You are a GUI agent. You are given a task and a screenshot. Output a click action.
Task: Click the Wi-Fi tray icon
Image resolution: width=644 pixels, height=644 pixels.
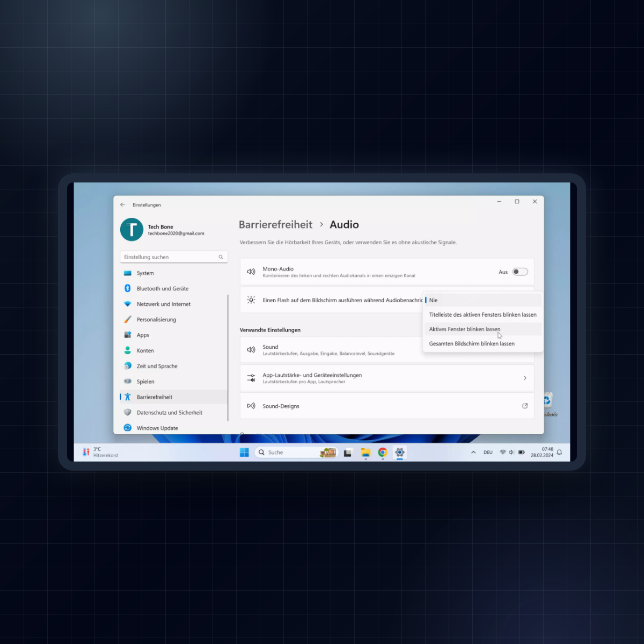pos(503,452)
